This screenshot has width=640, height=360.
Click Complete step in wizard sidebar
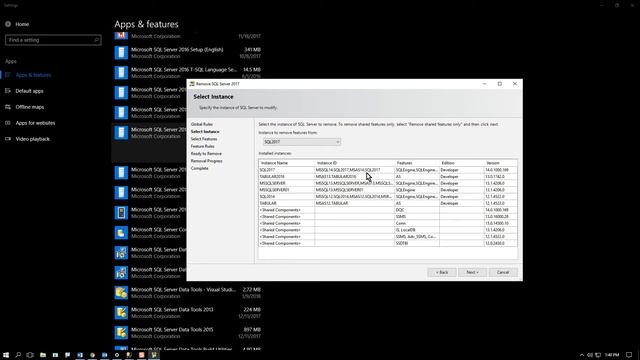click(x=199, y=168)
